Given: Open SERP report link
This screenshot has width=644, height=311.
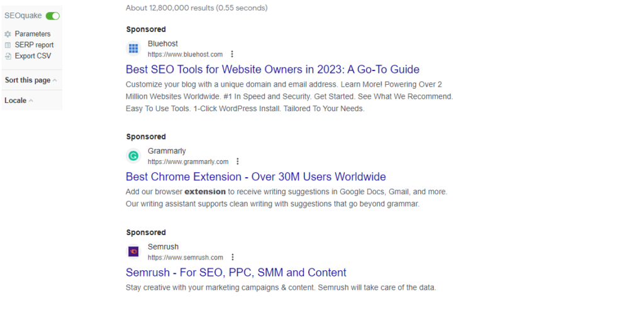Looking at the screenshot, I should point(34,45).
